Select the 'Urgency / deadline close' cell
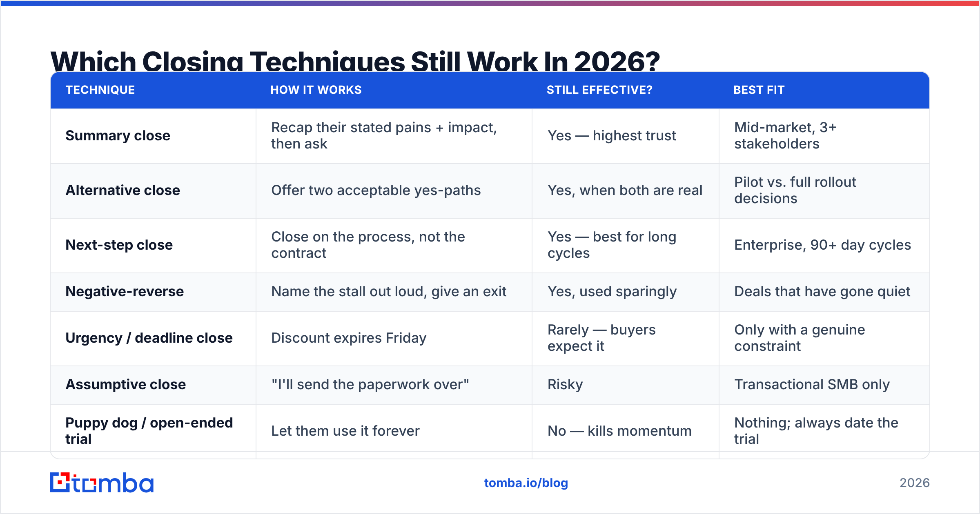The image size is (980, 514). tap(153, 338)
